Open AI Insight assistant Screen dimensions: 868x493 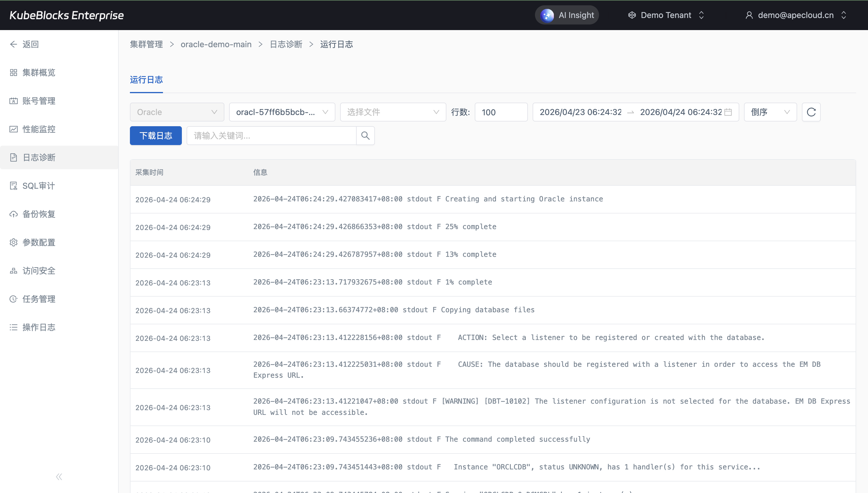coord(567,15)
